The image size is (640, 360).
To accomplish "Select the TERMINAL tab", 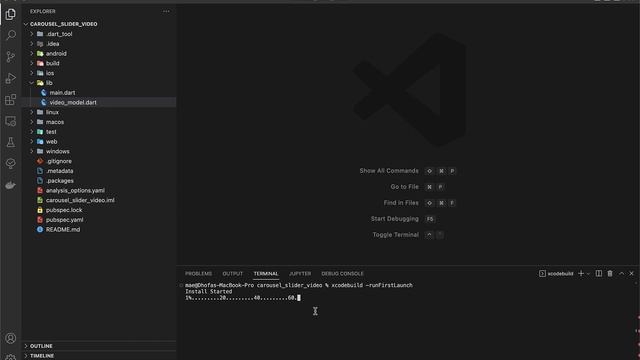I will click(266, 273).
